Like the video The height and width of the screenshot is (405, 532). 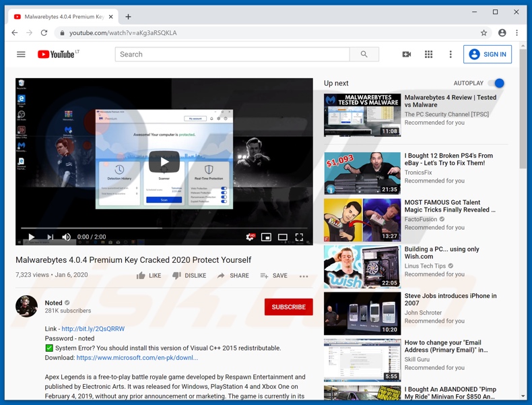[149, 276]
